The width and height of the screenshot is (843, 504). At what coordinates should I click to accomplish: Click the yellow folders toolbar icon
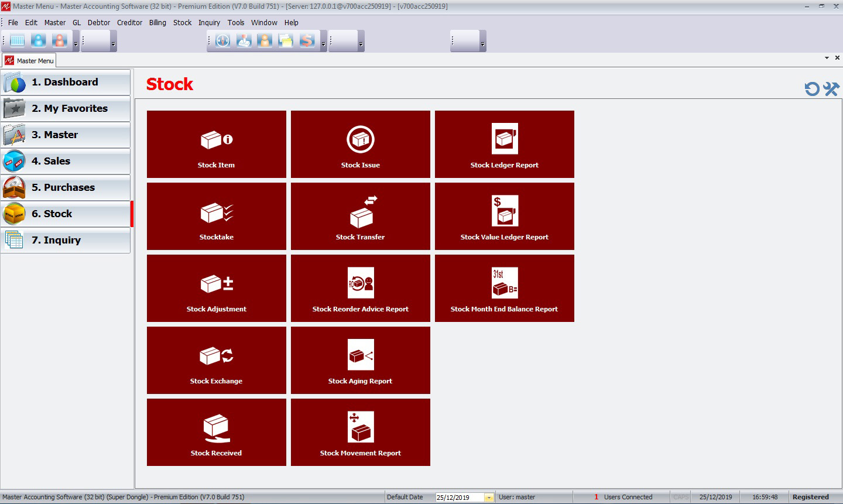coord(286,41)
